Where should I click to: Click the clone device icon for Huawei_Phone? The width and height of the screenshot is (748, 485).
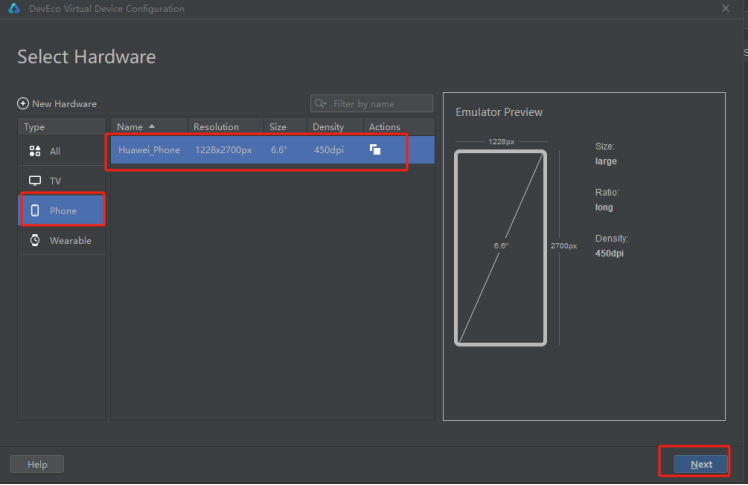click(375, 150)
